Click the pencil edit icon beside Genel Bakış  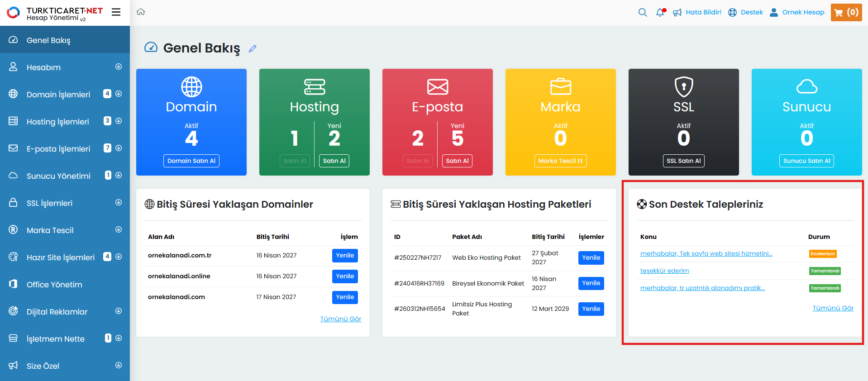[x=253, y=48]
